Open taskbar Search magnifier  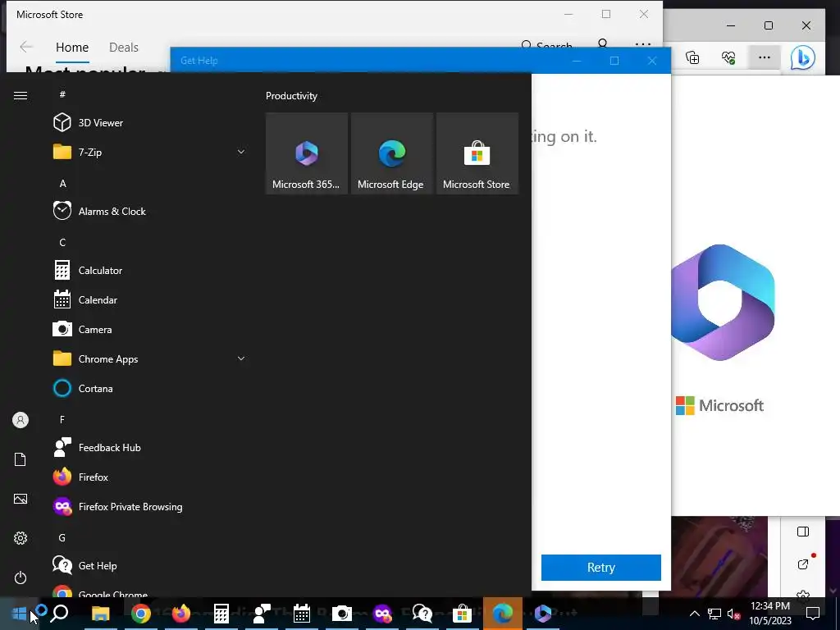[59, 614]
